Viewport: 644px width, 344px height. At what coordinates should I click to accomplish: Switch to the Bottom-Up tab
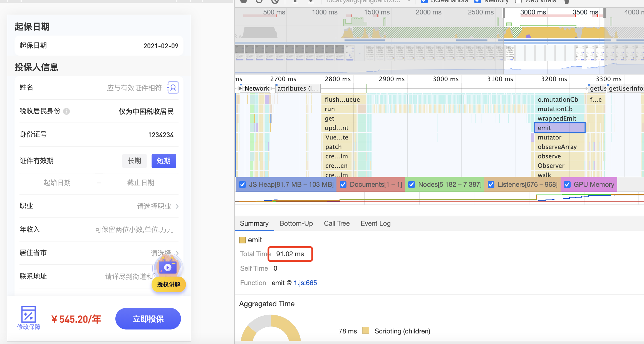tap(296, 223)
